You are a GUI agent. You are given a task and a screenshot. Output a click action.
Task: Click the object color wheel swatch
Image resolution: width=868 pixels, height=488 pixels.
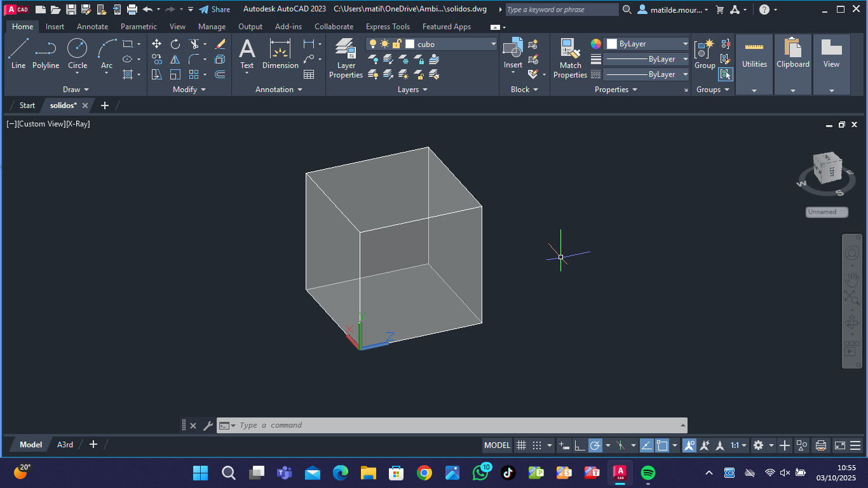[x=596, y=44]
